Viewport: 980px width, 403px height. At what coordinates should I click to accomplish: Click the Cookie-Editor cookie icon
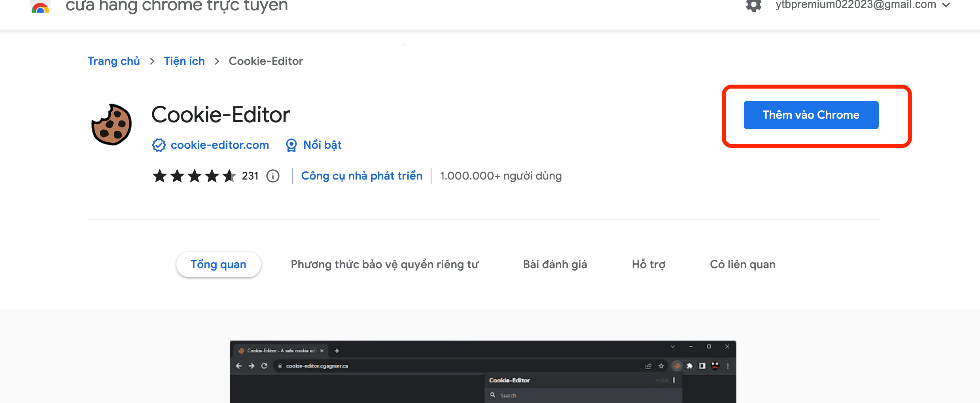pos(112,125)
